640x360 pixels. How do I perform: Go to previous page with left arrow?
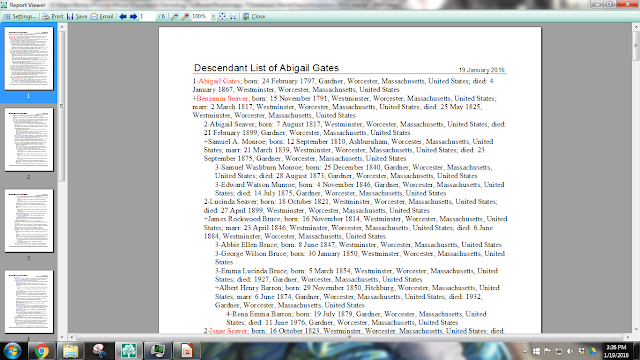[x=122, y=16]
